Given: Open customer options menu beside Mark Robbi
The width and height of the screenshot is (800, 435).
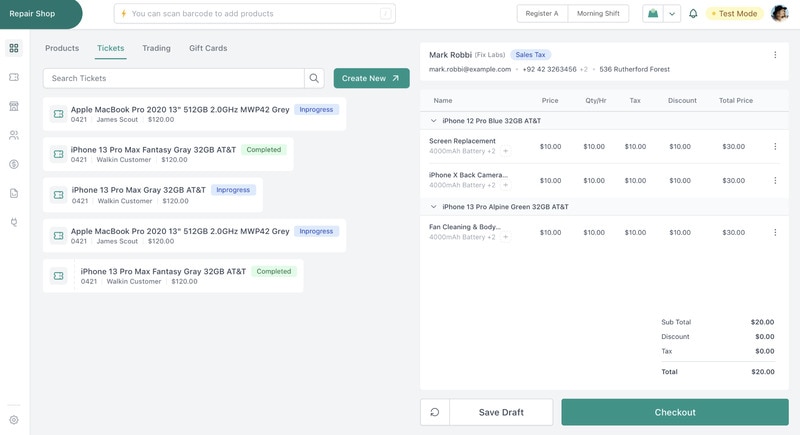Looking at the screenshot, I should point(775,55).
